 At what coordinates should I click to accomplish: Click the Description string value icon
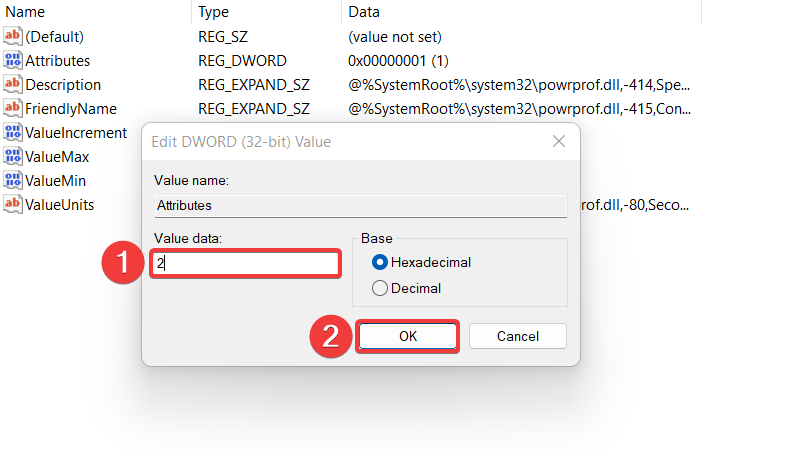[13, 84]
